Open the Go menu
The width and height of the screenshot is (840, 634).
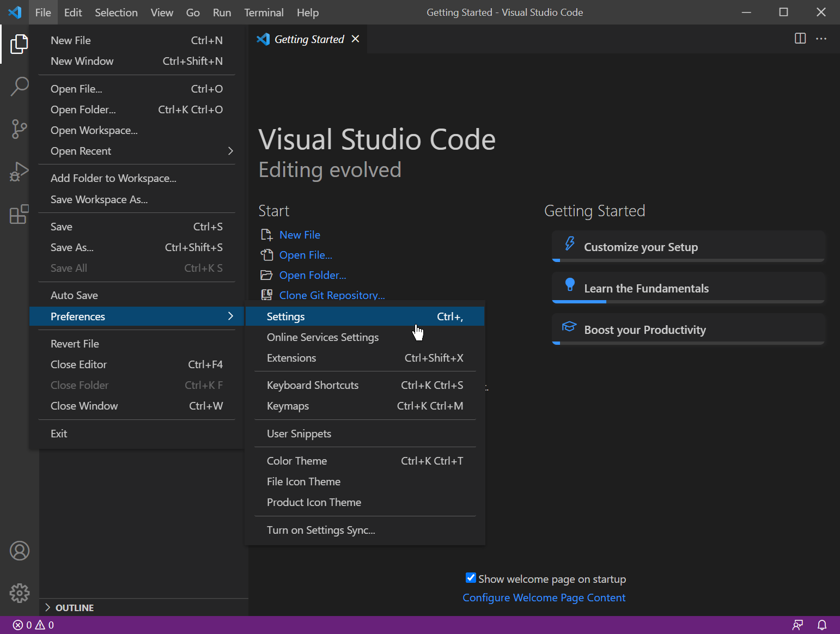pos(193,12)
